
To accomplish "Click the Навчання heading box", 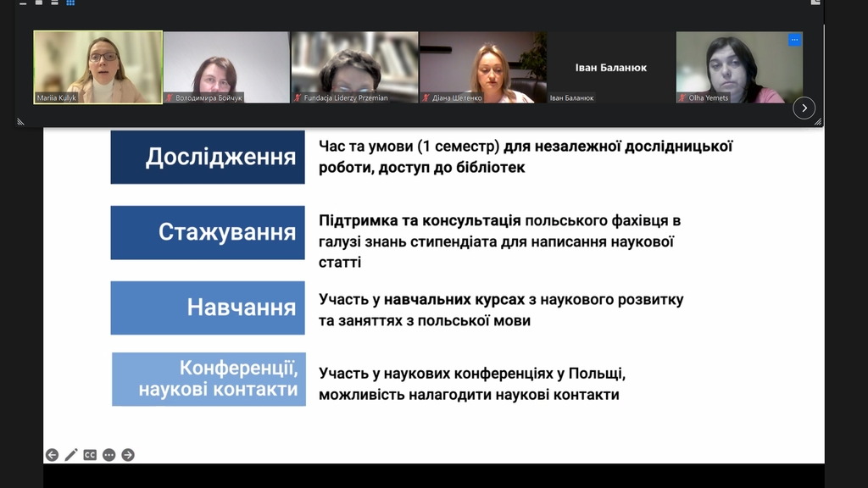I will click(208, 308).
